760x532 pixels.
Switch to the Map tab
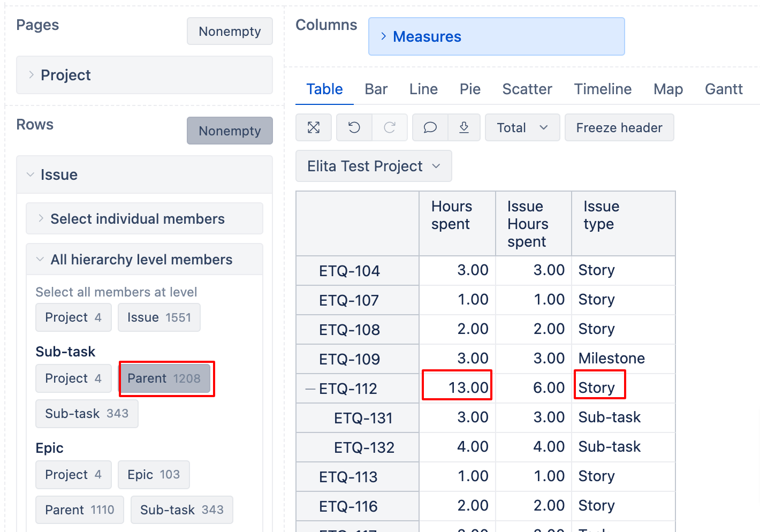click(668, 89)
